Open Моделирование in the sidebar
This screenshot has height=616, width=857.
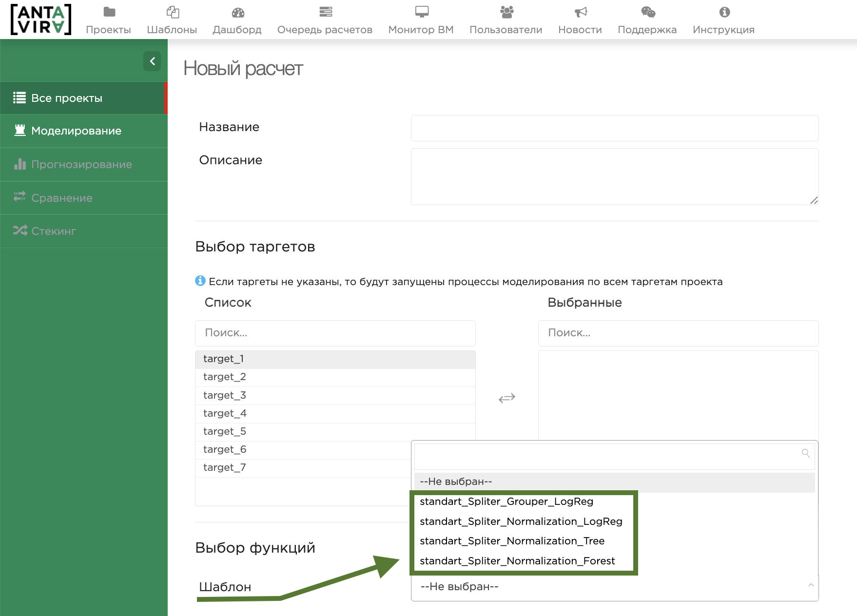(76, 131)
